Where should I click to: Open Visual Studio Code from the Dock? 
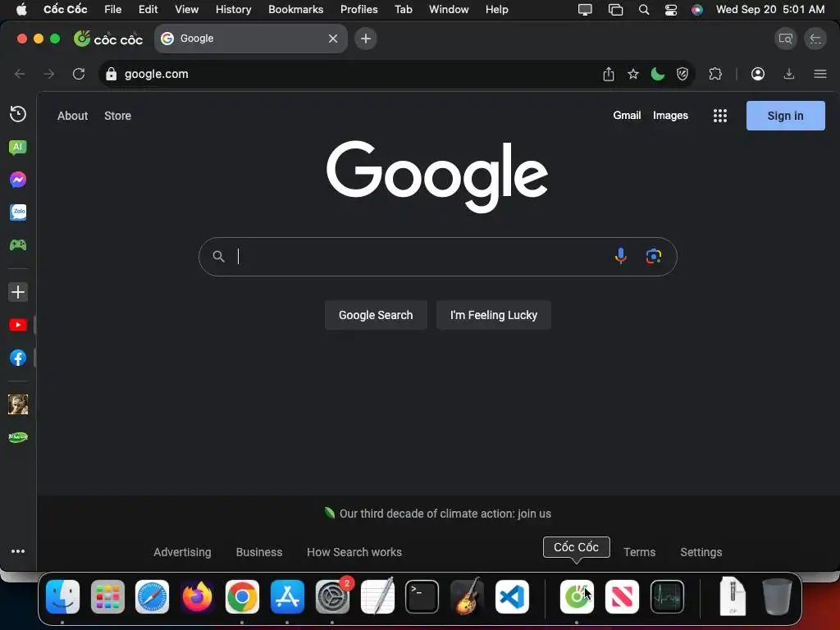[x=512, y=596]
